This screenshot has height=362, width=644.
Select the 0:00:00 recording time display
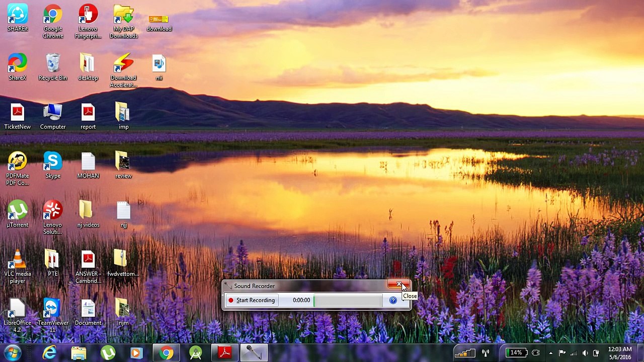click(301, 300)
